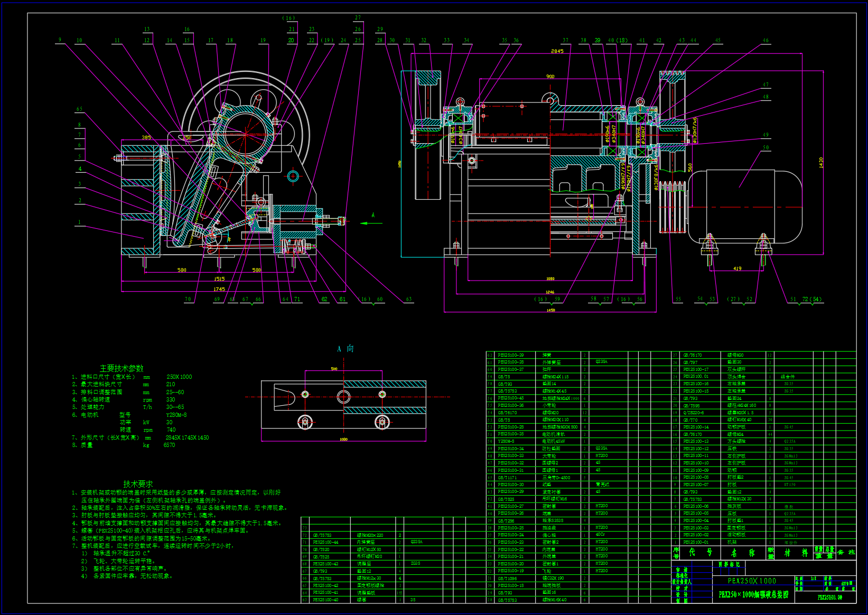Viewport: 868px width, 615px height.
Task: Select part balloon number 9 at the upper left
Action: 60,40
